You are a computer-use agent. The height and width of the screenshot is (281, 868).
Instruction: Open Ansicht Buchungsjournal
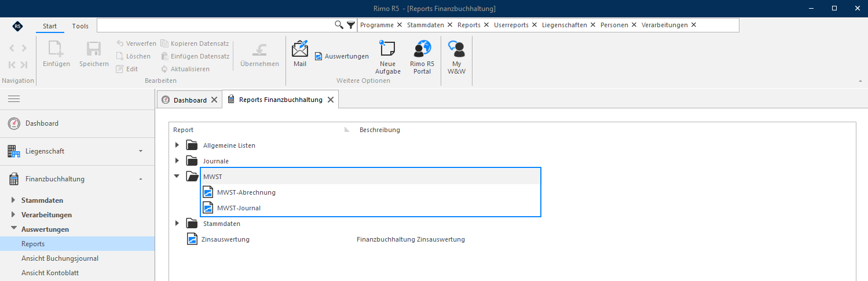pos(60,258)
